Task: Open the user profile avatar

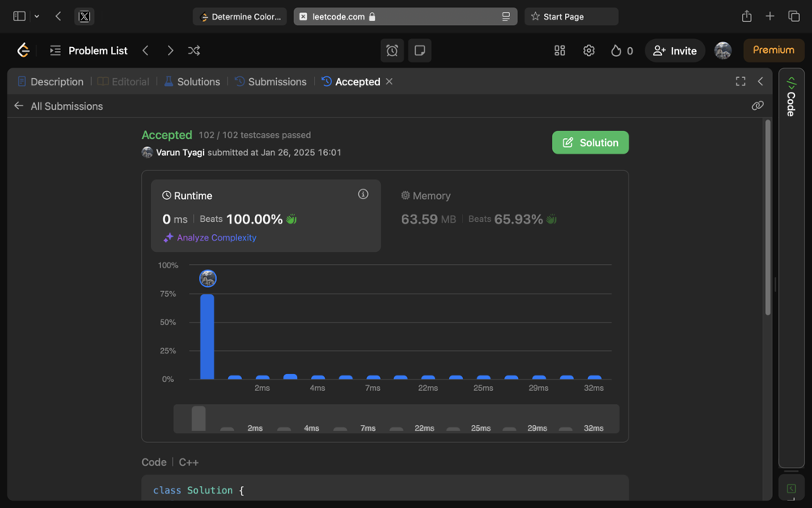Action: click(x=723, y=50)
